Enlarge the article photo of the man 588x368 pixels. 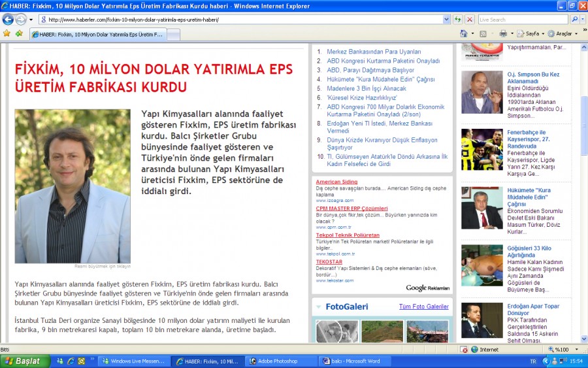73,186
